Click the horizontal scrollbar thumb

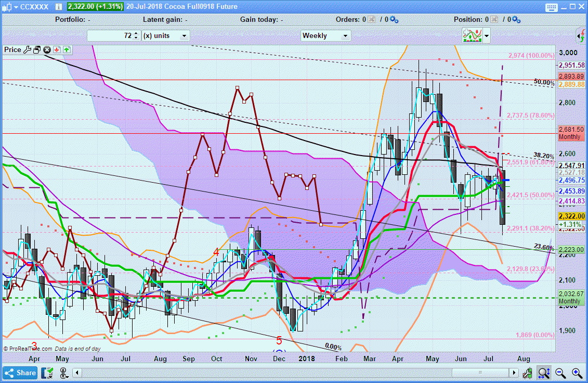480,373
